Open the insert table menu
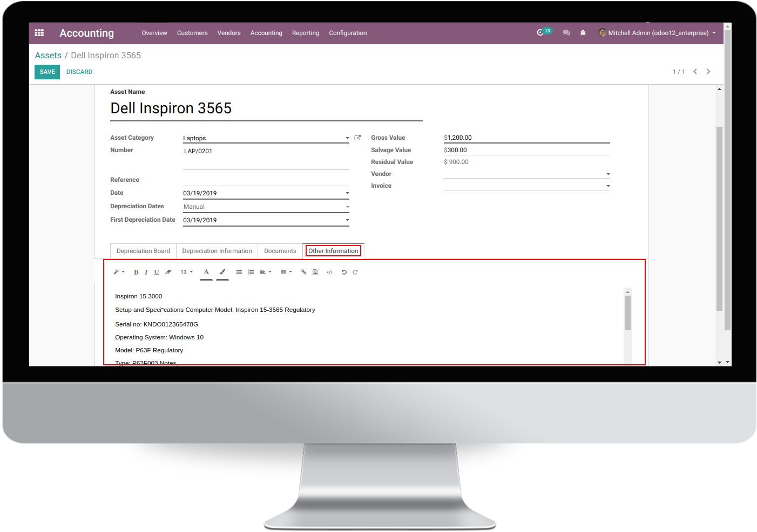757x532 pixels. [x=286, y=272]
